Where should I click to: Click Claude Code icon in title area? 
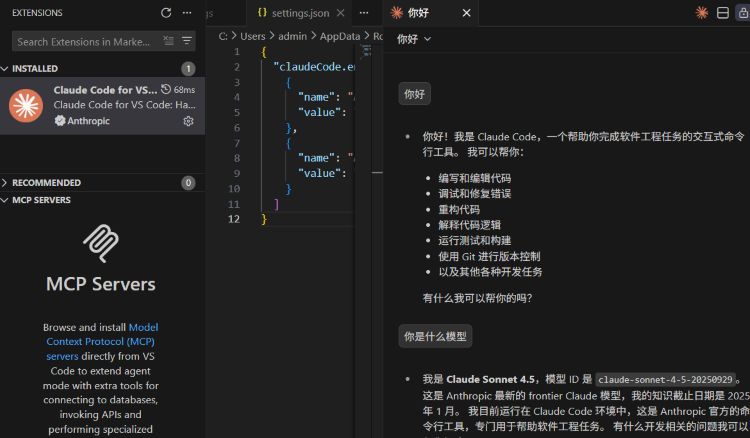(x=702, y=13)
